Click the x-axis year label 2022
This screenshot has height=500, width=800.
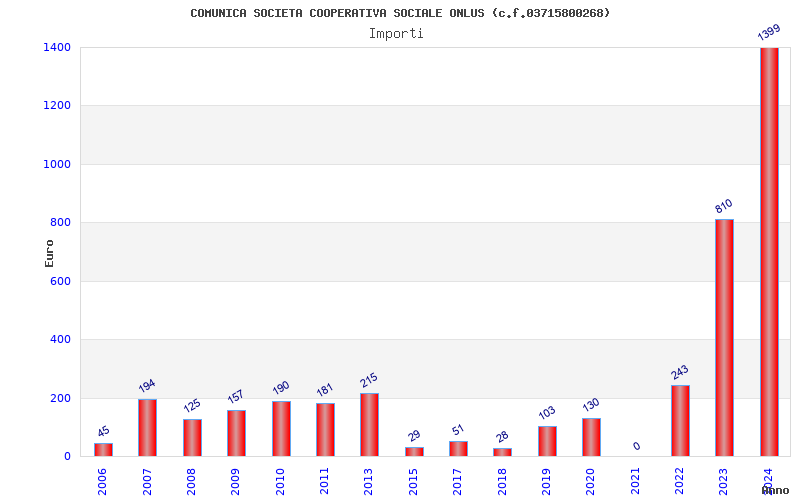click(679, 482)
